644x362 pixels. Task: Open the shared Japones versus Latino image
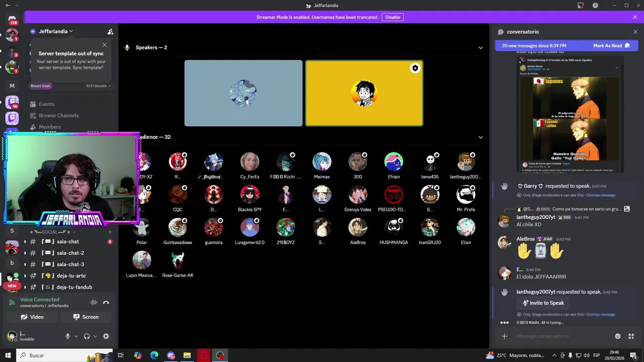(x=570, y=115)
